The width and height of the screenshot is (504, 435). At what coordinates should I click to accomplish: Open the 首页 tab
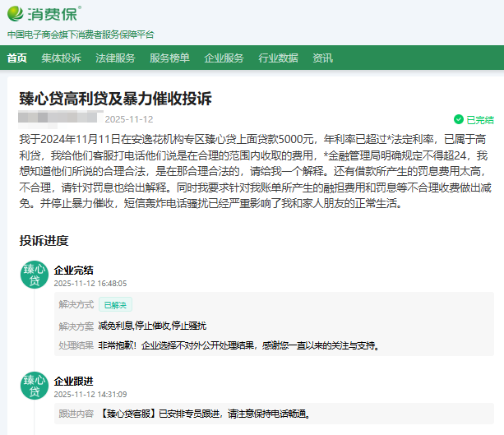point(16,58)
